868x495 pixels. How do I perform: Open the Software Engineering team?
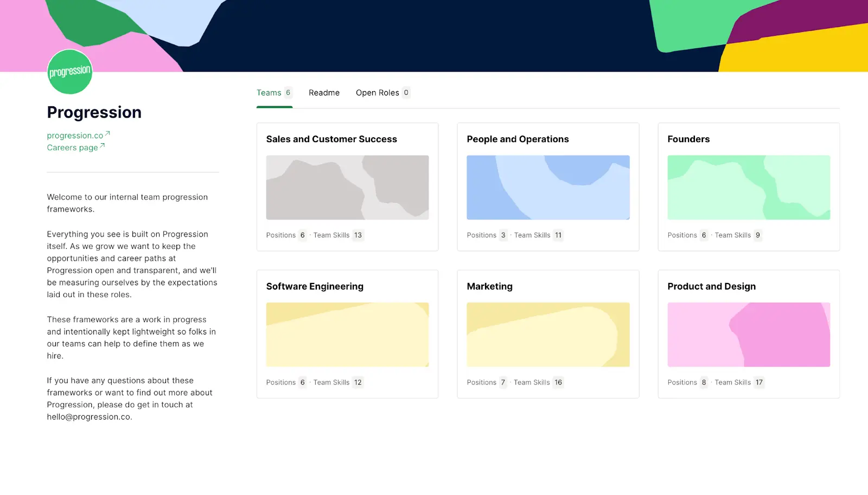coord(347,334)
